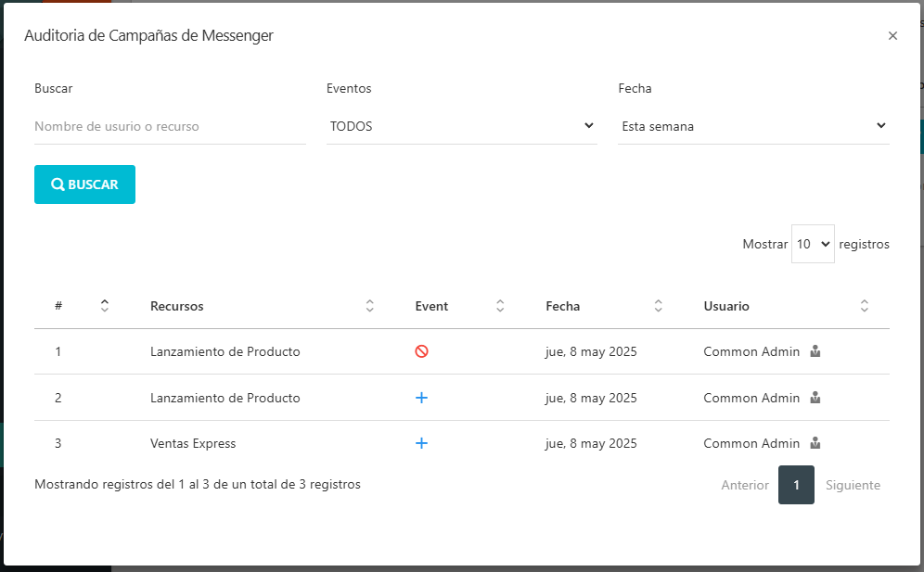Click the user icon in Ventas Express row
The height and width of the screenshot is (572, 924).
pos(815,444)
